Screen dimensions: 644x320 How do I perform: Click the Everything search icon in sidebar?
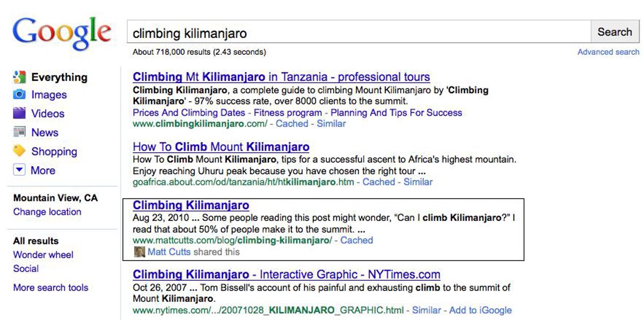tap(19, 77)
